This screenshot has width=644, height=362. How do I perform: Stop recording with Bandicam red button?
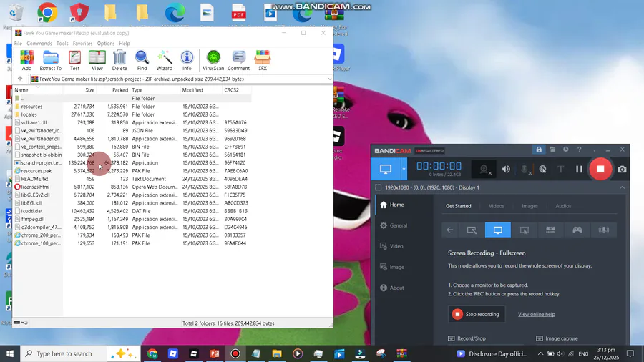tap(600, 169)
